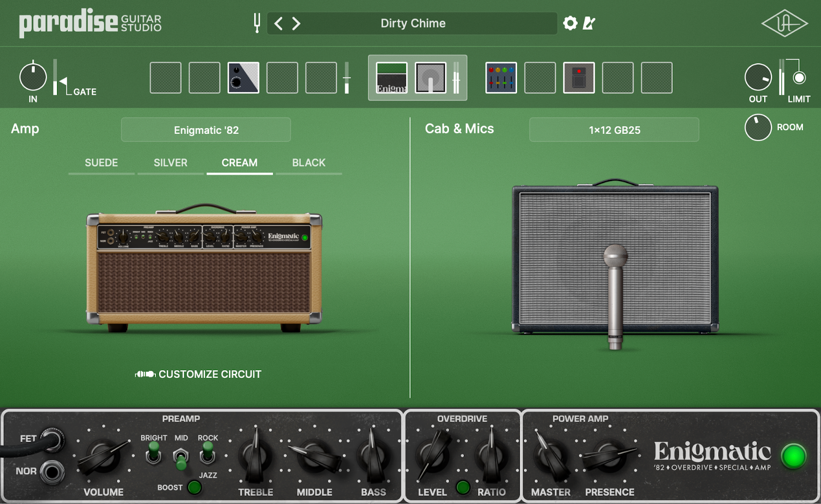This screenshot has width=821, height=504.
Task: Select the speaker cab block in the signal chain
Action: [x=431, y=78]
